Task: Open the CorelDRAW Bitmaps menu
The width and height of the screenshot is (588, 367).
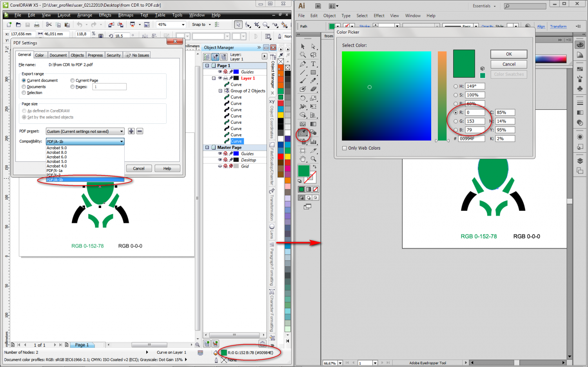Action: point(125,15)
